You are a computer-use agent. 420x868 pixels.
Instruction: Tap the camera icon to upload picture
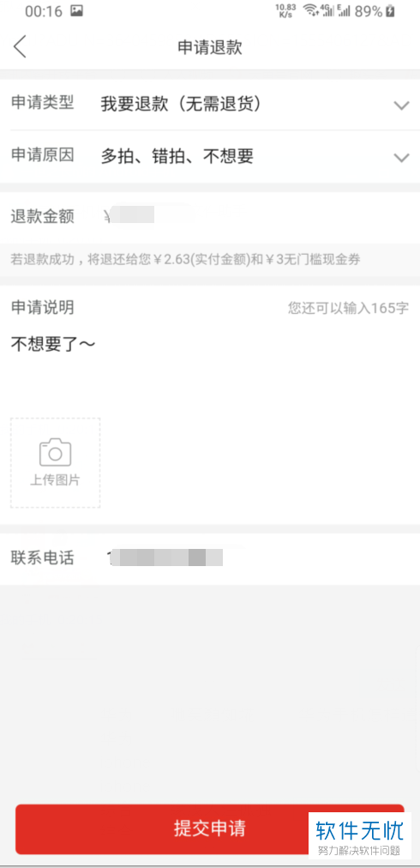tap(56, 452)
